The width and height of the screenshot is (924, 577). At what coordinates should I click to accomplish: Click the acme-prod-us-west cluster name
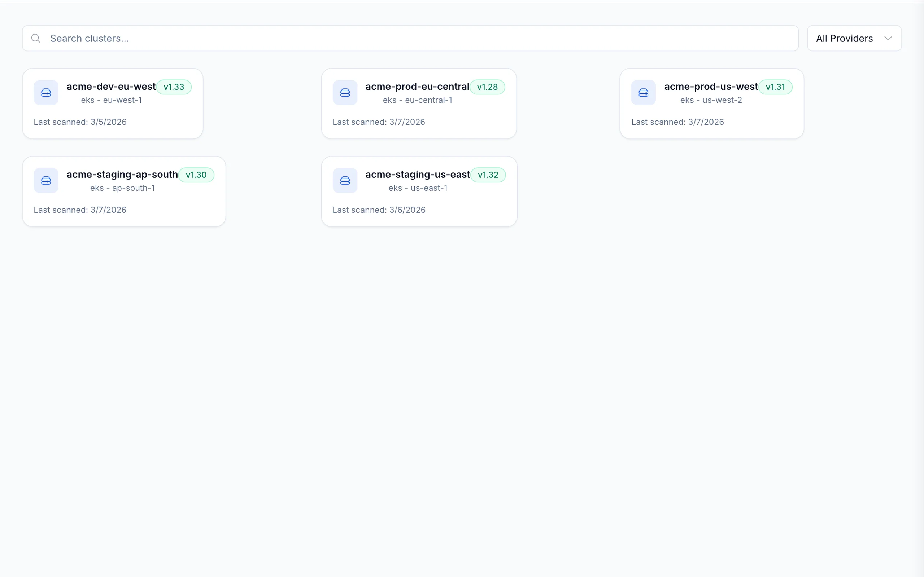point(711,87)
